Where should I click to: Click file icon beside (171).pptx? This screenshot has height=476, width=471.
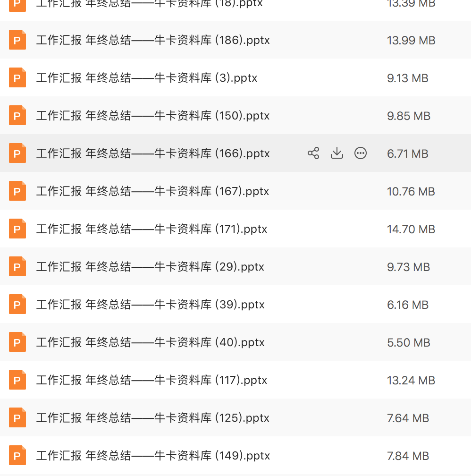pyautogui.click(x=17, y=229)
